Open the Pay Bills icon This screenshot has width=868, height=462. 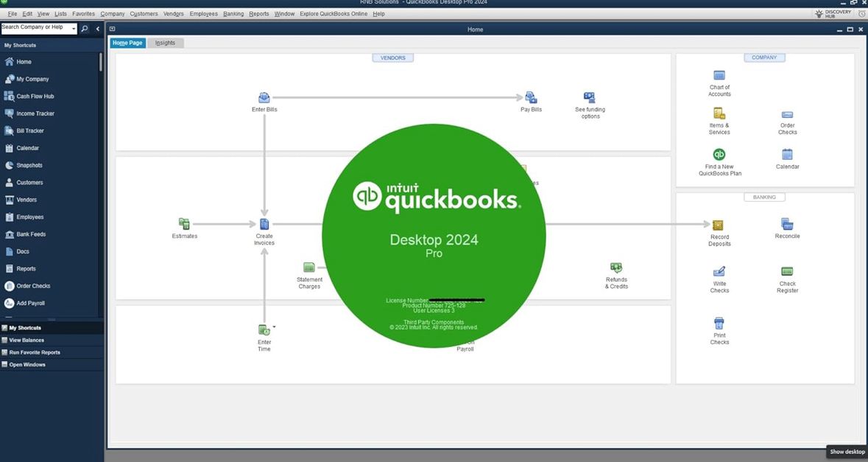click(x=531, y=98)
